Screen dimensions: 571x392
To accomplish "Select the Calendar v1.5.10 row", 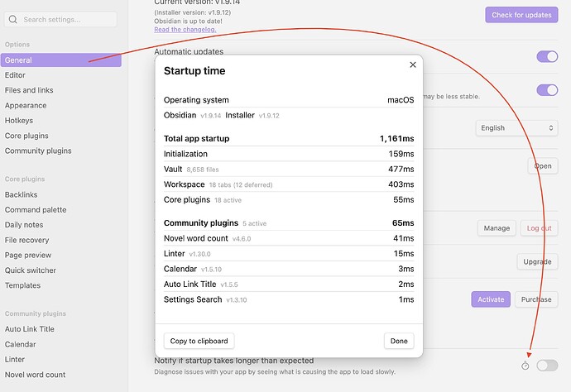I will point(289,269).
